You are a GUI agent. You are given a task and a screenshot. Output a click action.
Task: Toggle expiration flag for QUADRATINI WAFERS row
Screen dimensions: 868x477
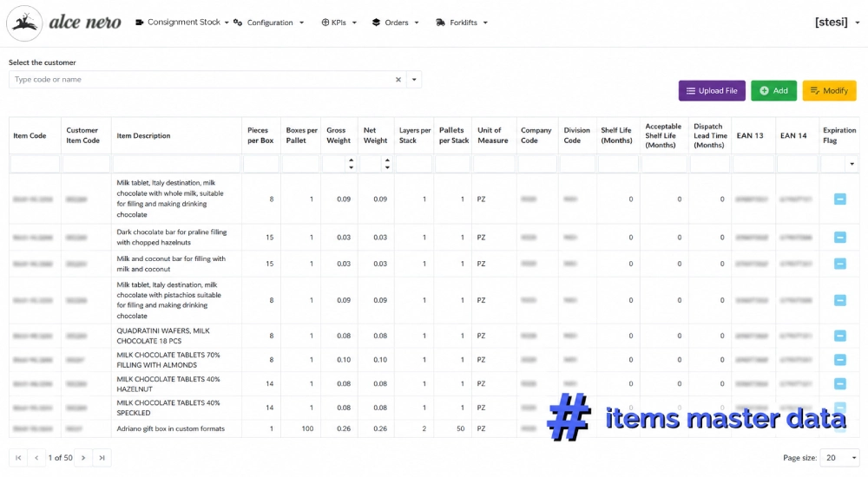coord(839,336)
